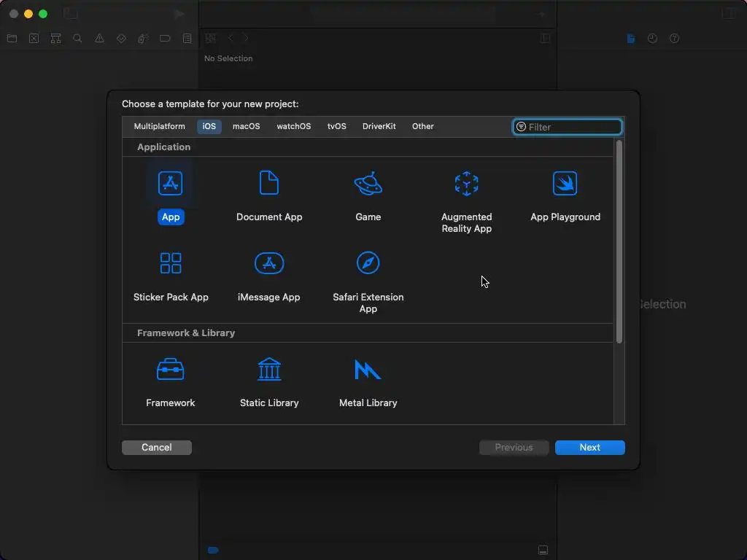Viewport: 747px width, 560px height.
Task: Select the App template icon
Action: pos(170,183)
